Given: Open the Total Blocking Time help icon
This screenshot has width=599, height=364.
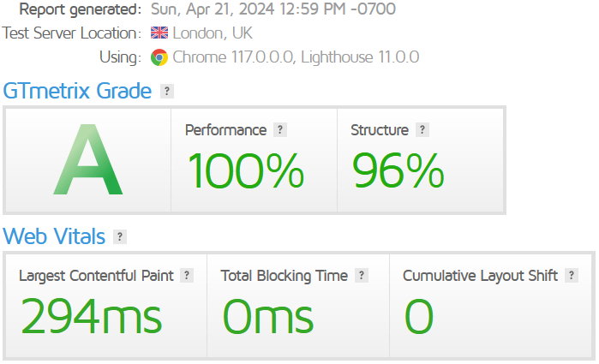Looking at the screenshot, I should (362, 276).
